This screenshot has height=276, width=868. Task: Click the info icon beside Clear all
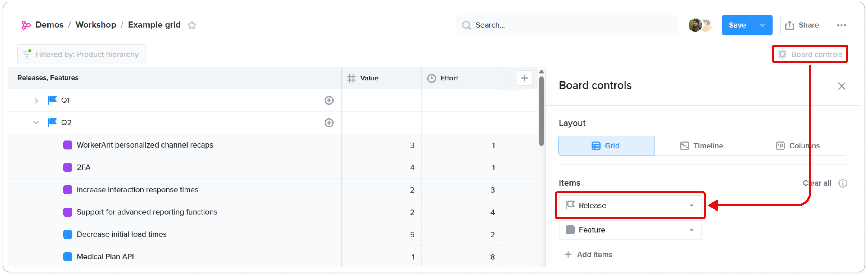[x=842, y=183]
